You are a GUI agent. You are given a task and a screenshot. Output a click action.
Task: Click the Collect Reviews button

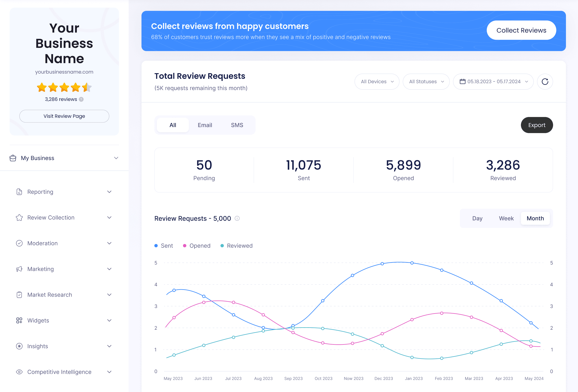(x=521, y=30)
